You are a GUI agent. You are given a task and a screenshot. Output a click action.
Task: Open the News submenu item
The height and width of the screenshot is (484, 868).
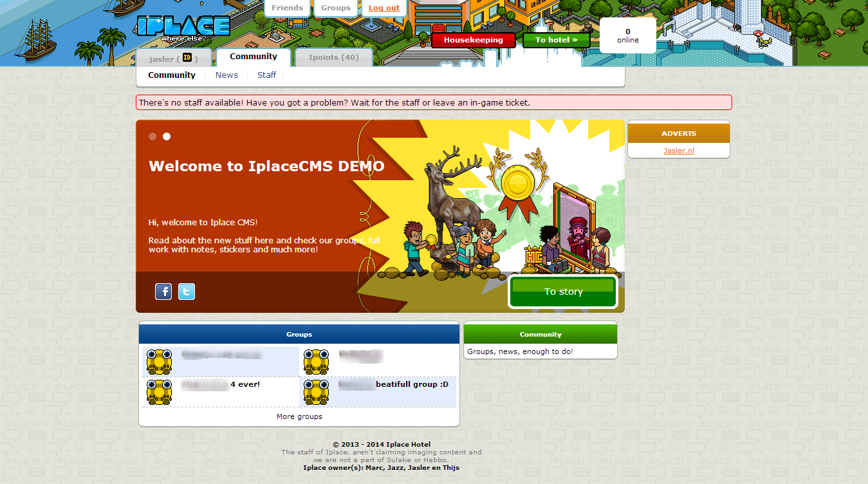click(226, 75)
